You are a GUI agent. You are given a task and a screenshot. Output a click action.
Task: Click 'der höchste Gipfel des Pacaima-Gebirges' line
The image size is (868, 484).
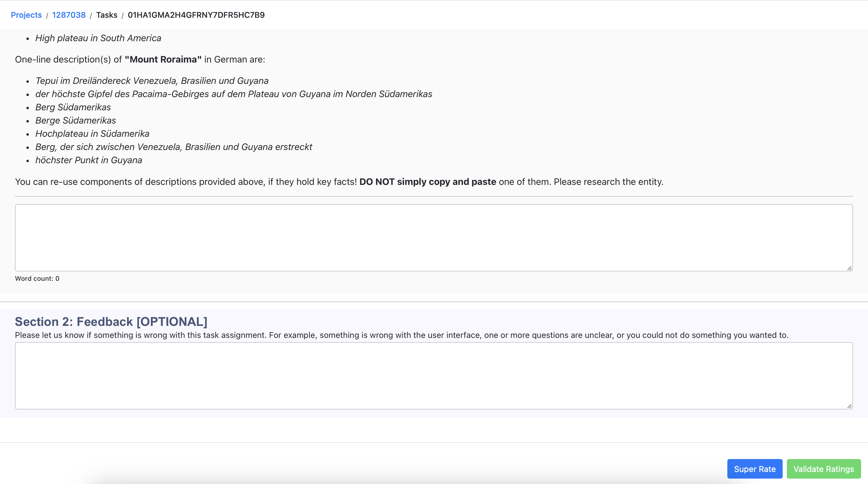coord(234,94)
